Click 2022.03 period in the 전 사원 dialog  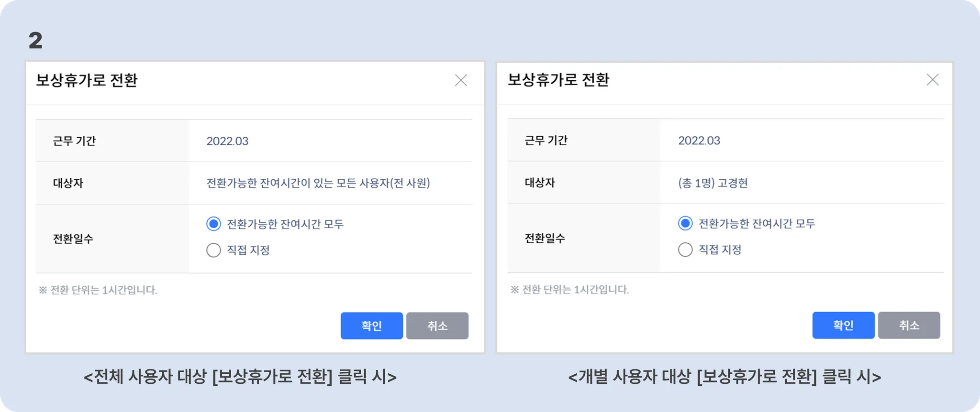227,141
